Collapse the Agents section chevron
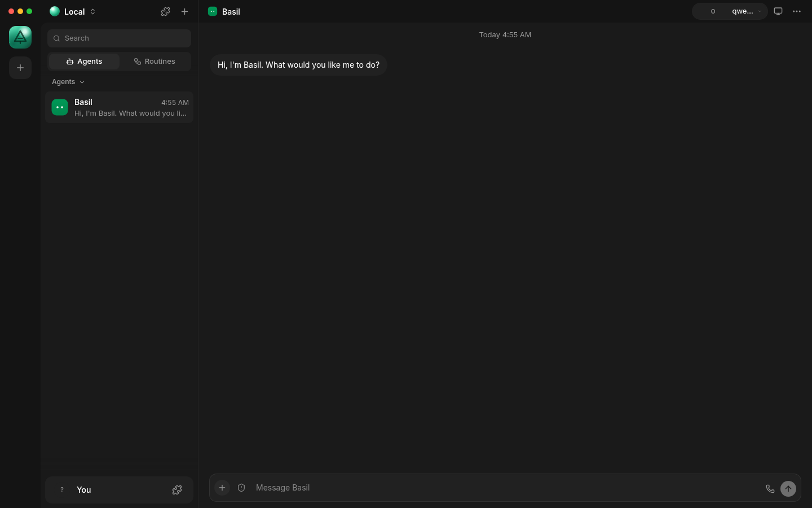Screen dimensions: 812x508 pyautogui.click(x=82, y=82)
